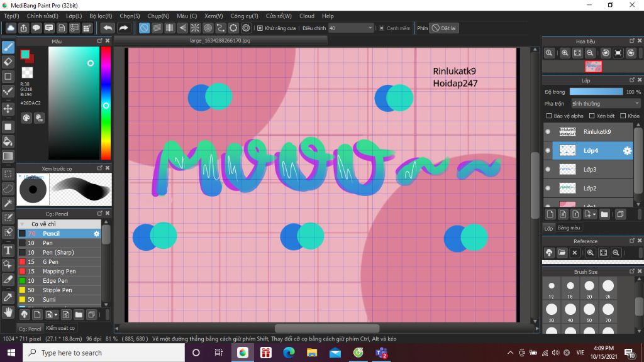Screen dimensions: 644x362
Task: Zoom out using navigator magnifier minus
Action: point(590,53)
